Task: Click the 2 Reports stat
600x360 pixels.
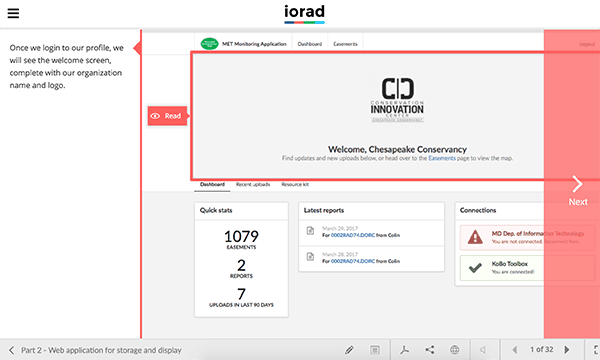Action: click(241, 269)
